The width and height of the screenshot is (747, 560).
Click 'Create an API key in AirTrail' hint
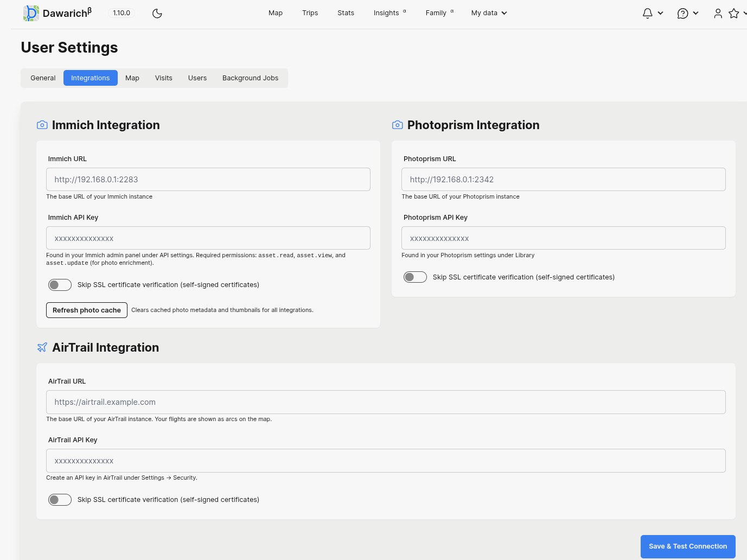(x=122, y=478)
